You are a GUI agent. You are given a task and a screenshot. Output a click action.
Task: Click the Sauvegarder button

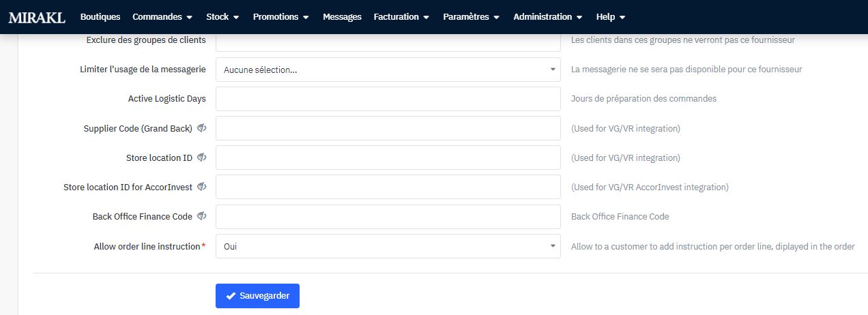click(257, 296)
